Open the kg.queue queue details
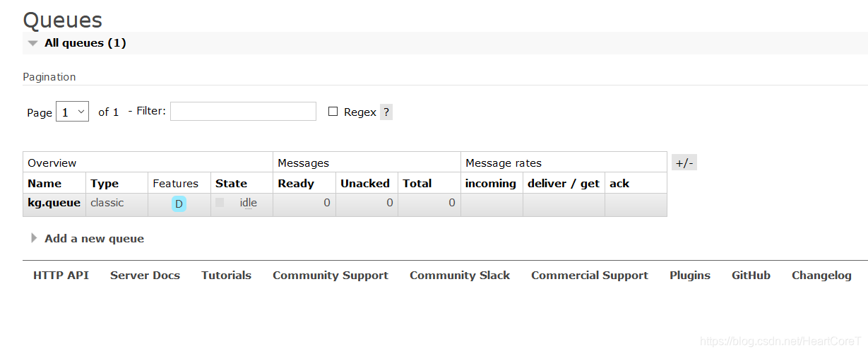Viewport: 868px width, 354px height. point(54,203)
